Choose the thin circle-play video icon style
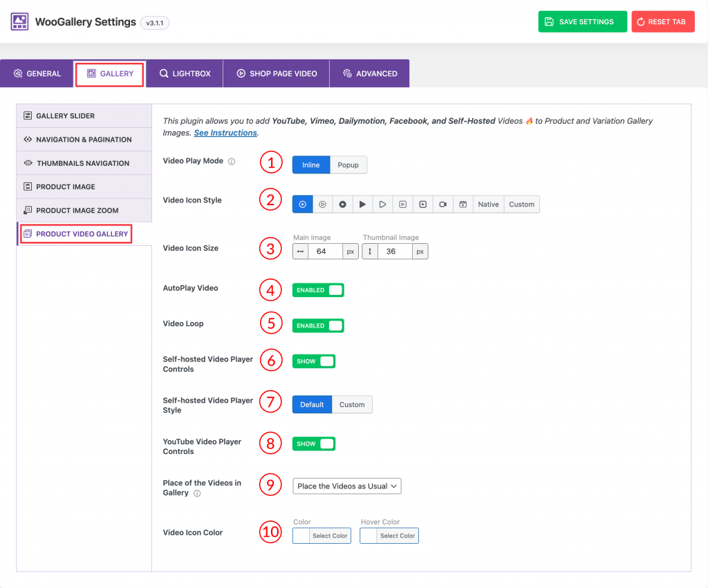The image size is (708, 588). (322, 205)
